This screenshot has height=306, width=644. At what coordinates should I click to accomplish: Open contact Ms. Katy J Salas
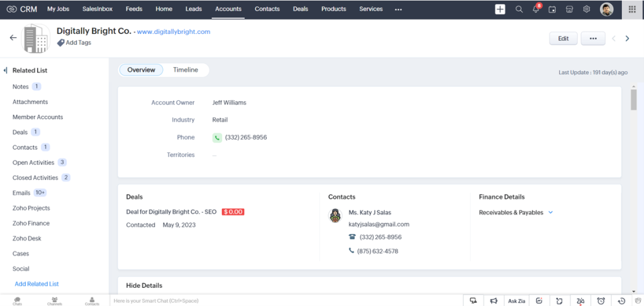(x=370, y=213)
